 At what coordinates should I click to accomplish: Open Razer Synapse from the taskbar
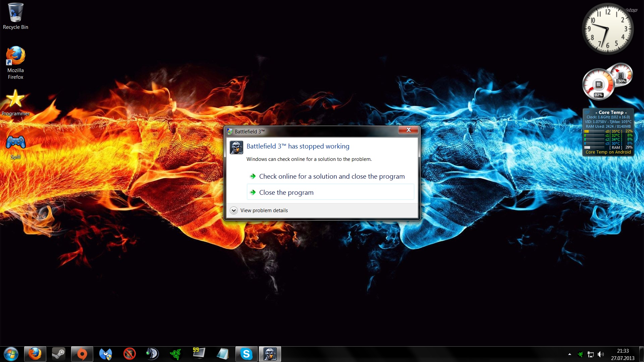coord(176,354)
